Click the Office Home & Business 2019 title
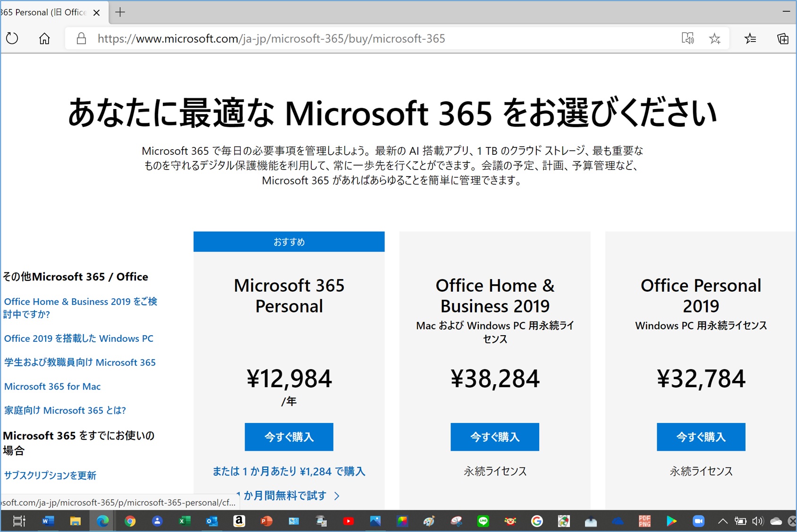This screenshot has height=532, width=797. pyautogui.click(x=495, y=296)
